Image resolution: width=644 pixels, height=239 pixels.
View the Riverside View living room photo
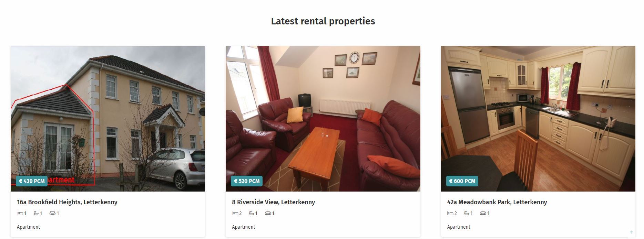click(323, 119)
